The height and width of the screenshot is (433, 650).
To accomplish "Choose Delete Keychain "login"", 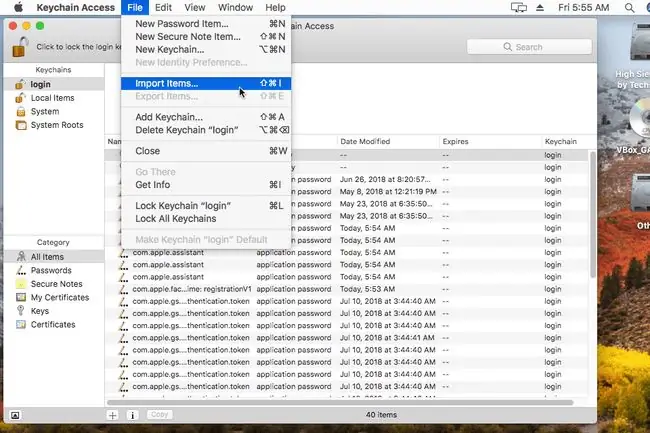I will tap(206, 130).
